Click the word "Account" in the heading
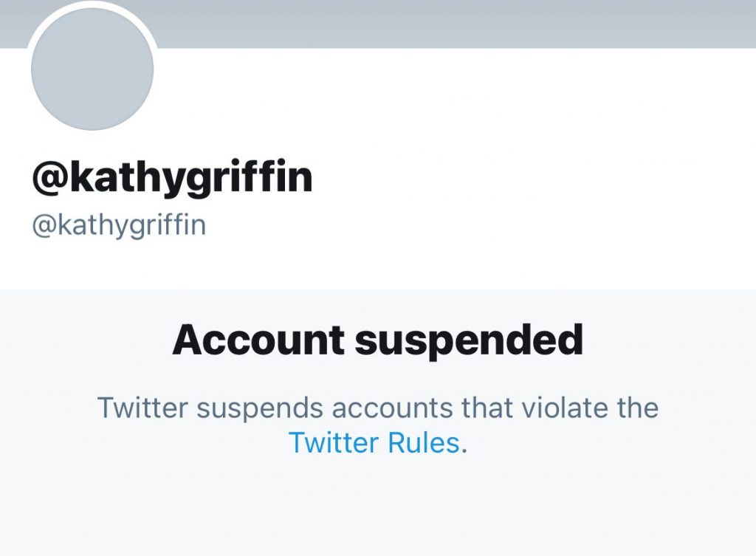 (x=258, y=340)
